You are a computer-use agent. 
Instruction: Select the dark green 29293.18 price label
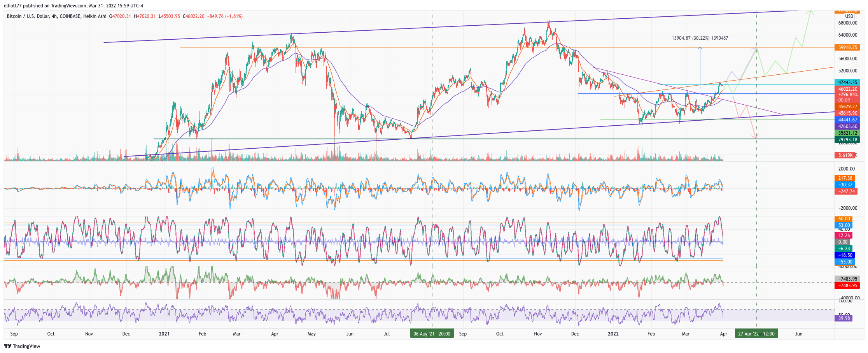click(x=847, y=140)
